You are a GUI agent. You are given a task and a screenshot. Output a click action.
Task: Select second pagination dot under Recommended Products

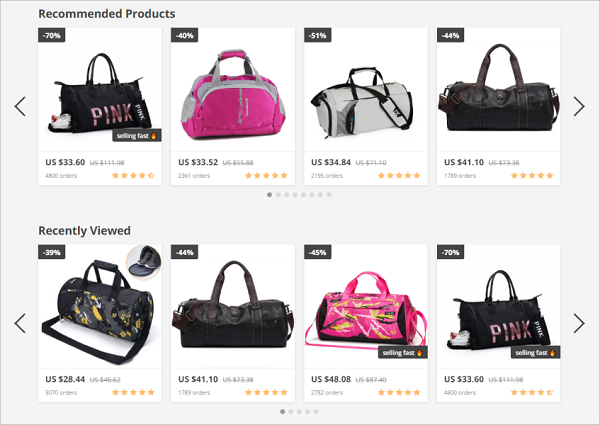(x=278, y=195)
